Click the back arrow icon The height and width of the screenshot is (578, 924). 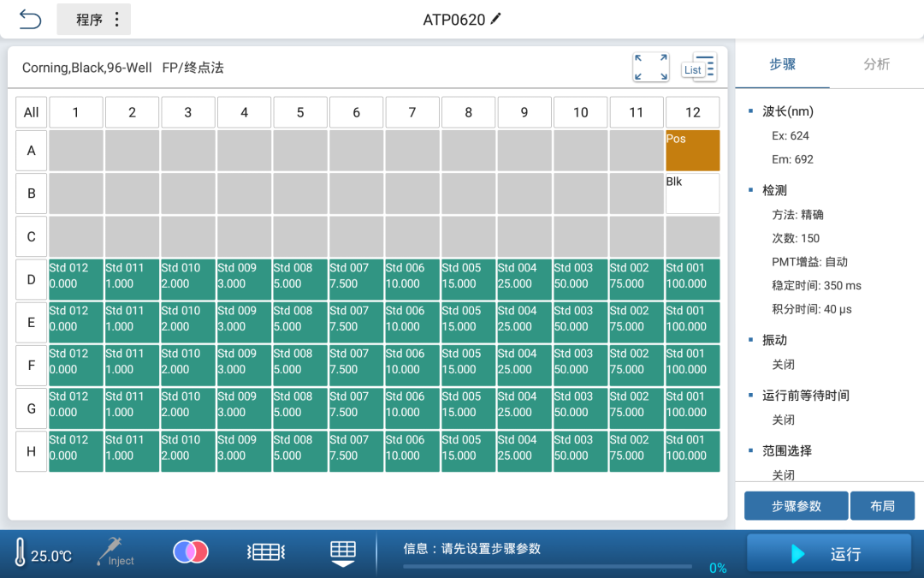30,20
